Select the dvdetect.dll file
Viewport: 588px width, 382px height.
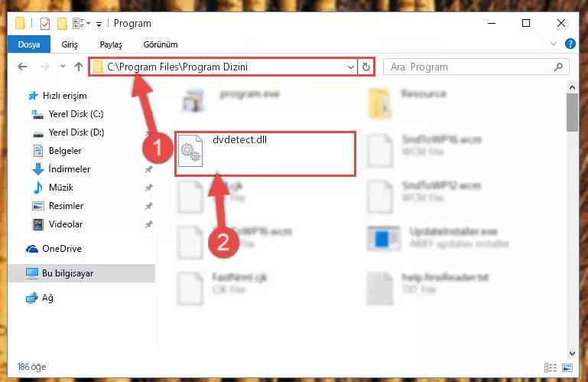265,153
